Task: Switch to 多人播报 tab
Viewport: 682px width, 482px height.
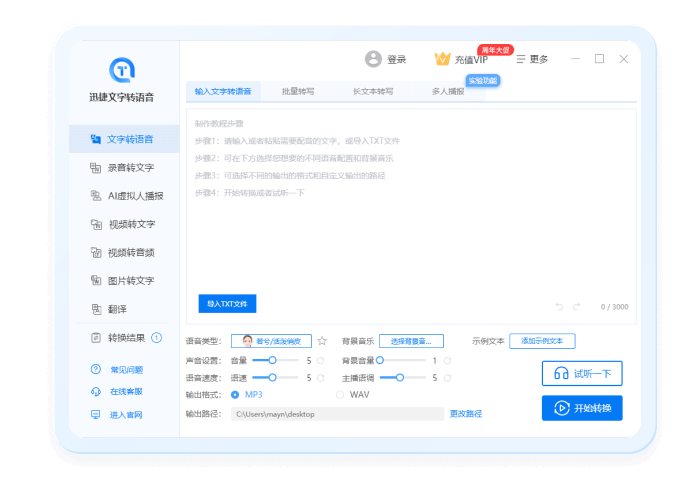Action: point(448,91)
